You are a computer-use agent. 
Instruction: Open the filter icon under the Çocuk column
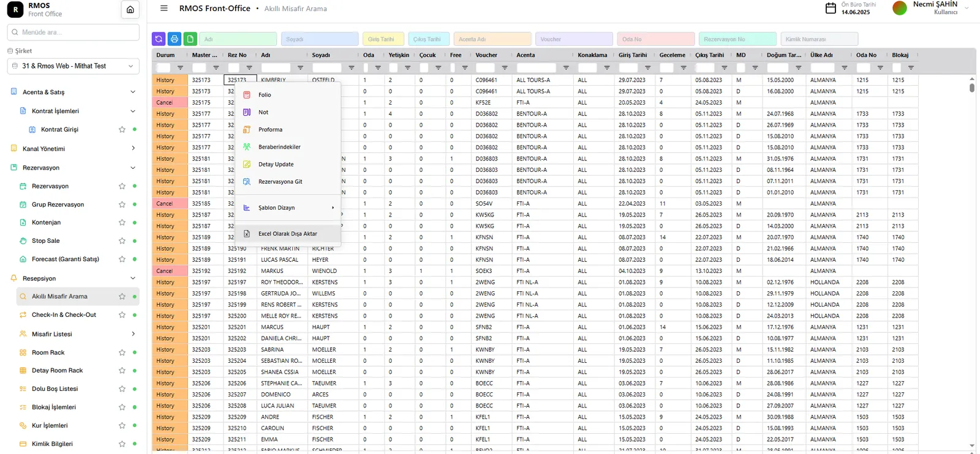click(x=439, y=68)
